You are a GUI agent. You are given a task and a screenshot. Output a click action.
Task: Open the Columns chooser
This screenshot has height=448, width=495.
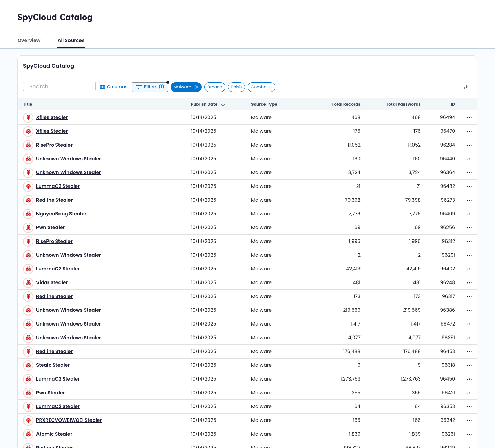(114, 87)
